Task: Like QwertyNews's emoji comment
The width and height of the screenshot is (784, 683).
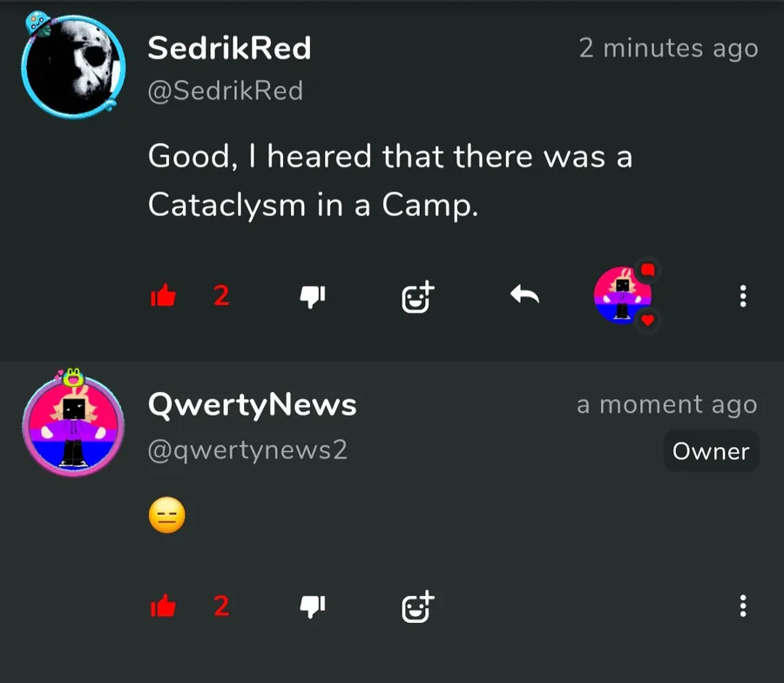Action: click(x=163, y=606)
